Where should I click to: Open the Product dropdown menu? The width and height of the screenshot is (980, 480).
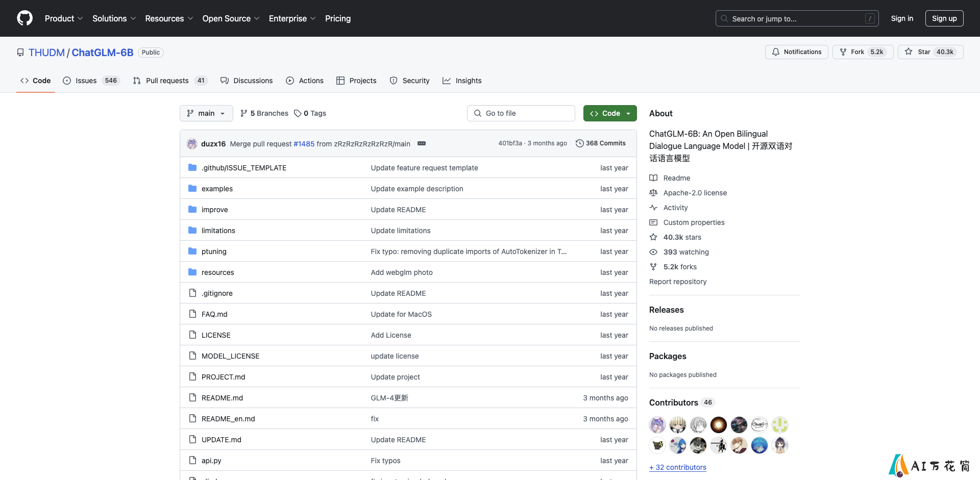64,18
